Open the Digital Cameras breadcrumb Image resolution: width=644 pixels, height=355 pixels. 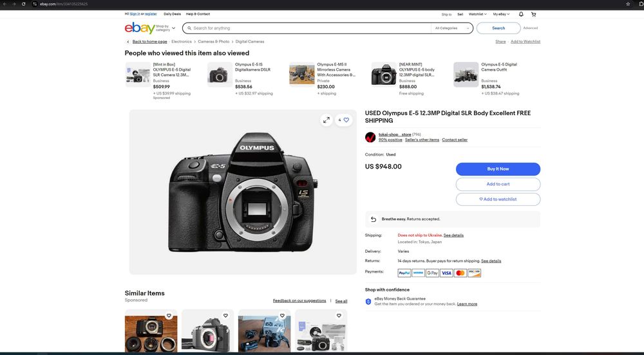[250, 42]
